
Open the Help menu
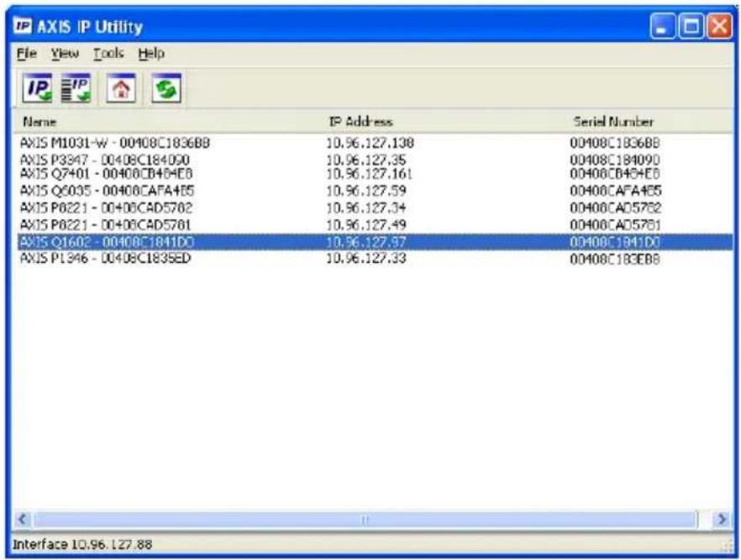coord(151,54)
